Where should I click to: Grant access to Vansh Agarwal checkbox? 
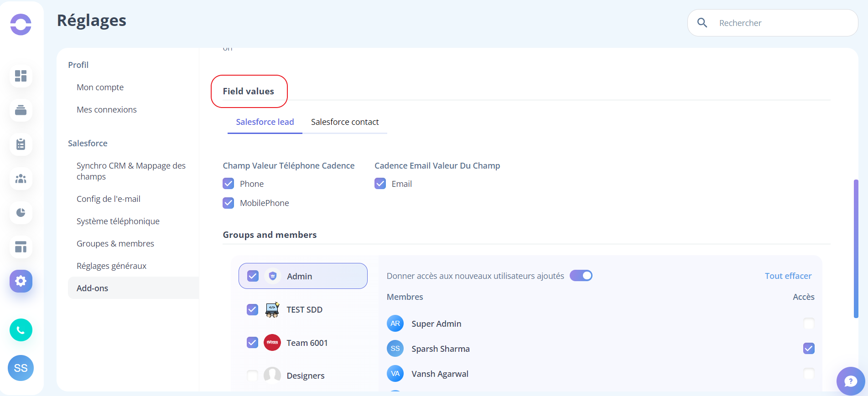pos(809,374)
